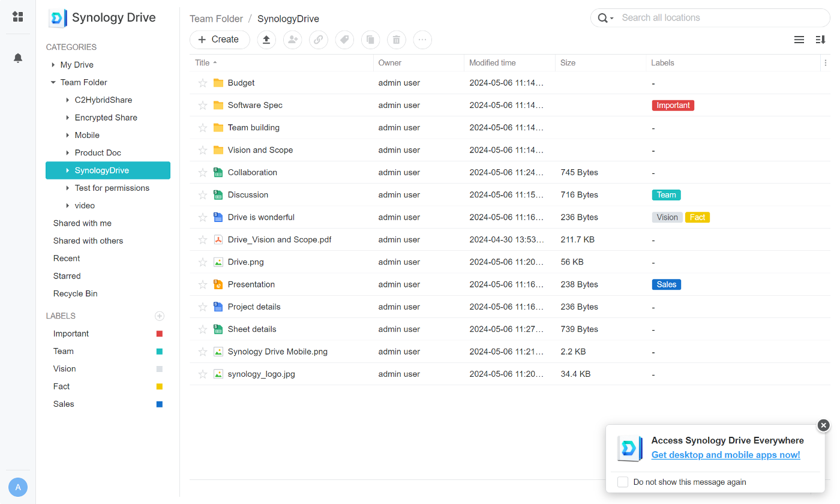Star the Drive.png file
Screen dimensions: 840x504
(x=203, y=262)
